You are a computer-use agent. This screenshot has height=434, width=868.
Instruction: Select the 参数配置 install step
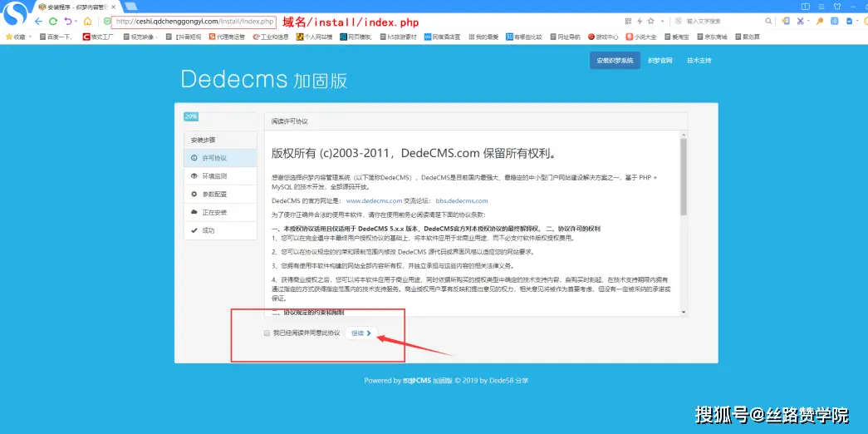(x=220, y=194)
